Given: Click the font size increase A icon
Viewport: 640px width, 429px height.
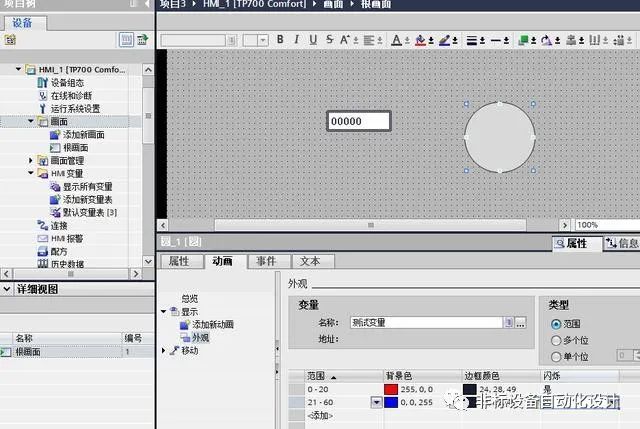Looking at the screenshot, I should 345,40.
